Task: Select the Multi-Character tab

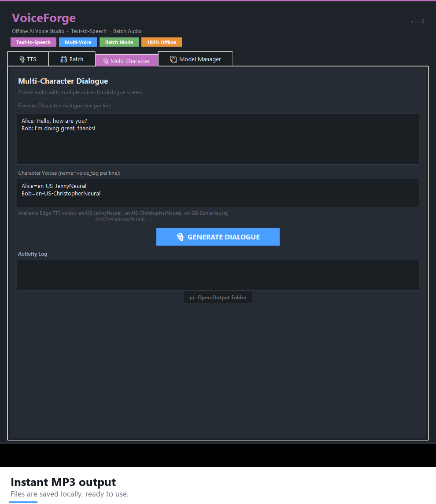Action: point(127,60)
